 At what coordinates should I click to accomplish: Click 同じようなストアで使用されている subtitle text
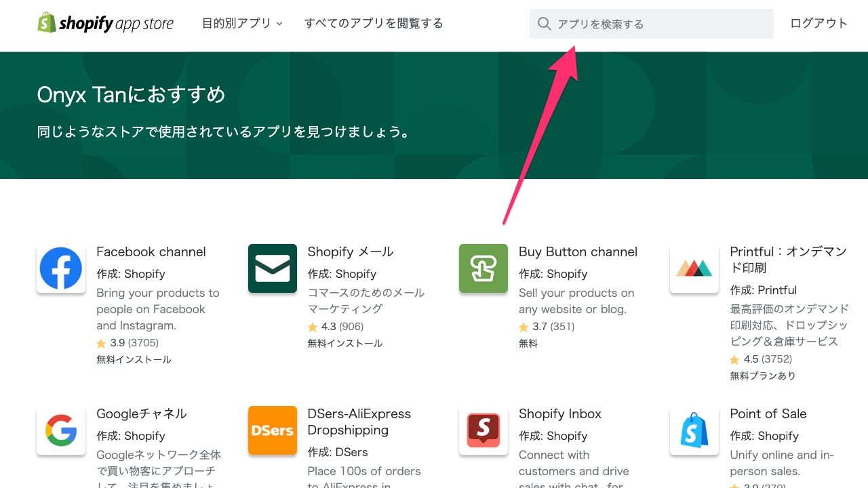tap(224, 132)
